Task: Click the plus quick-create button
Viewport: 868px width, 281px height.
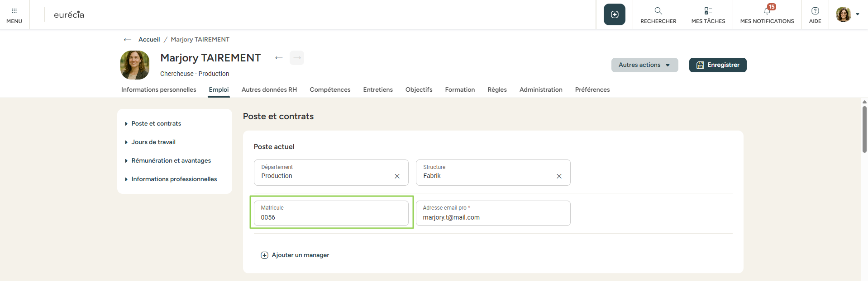Action: [614, 14]
